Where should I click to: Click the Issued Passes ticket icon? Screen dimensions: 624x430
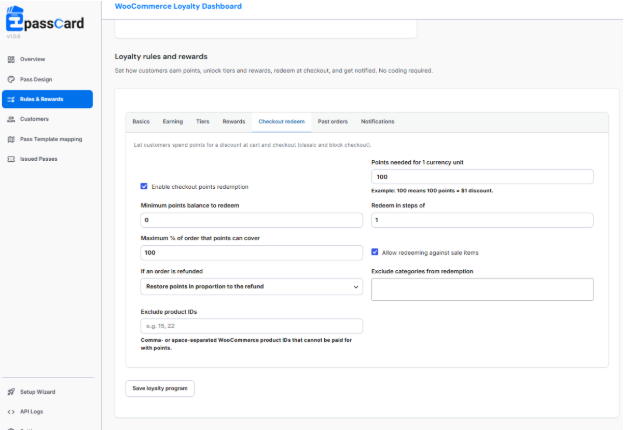[11, 159]
